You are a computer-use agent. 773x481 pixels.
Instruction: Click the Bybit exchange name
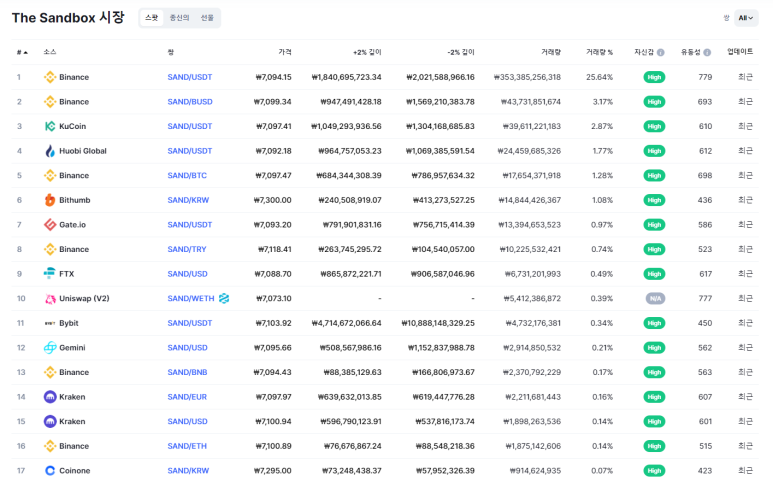click(69, 323)
